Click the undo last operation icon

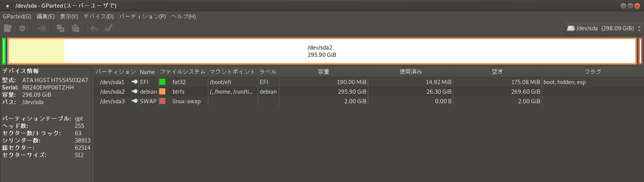[94, 28]
